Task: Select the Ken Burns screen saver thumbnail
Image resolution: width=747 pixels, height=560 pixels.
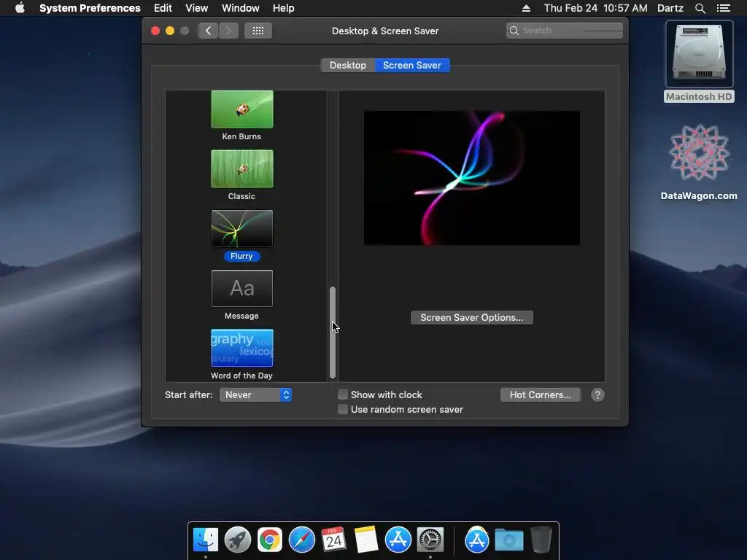Action: click(242, 109)
